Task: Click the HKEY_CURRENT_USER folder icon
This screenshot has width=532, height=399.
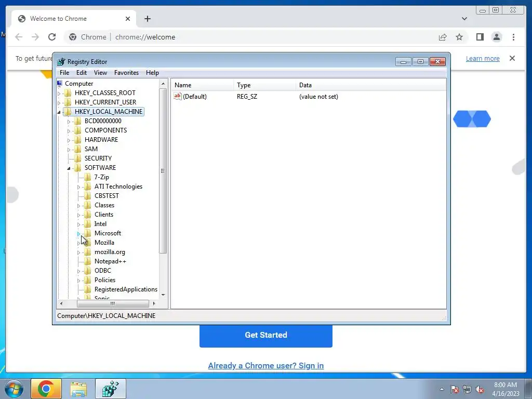Action: coord(68,102)
